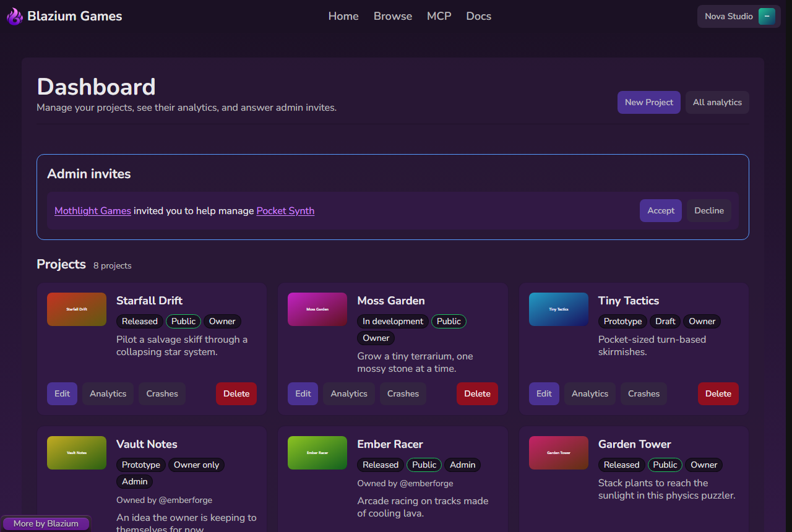Click the Garden Tower project title

click(x=635, y=444)
